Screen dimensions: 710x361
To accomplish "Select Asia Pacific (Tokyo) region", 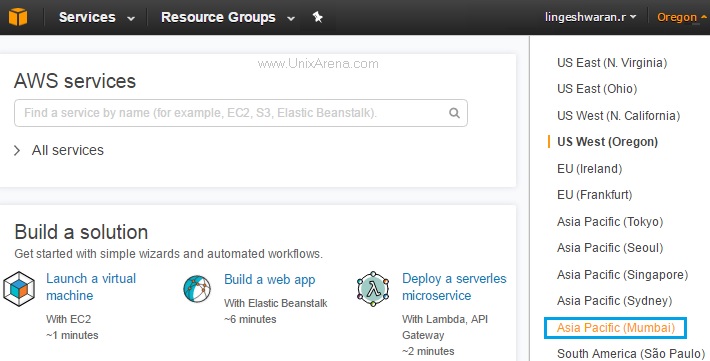I will [x=610, y=221].
